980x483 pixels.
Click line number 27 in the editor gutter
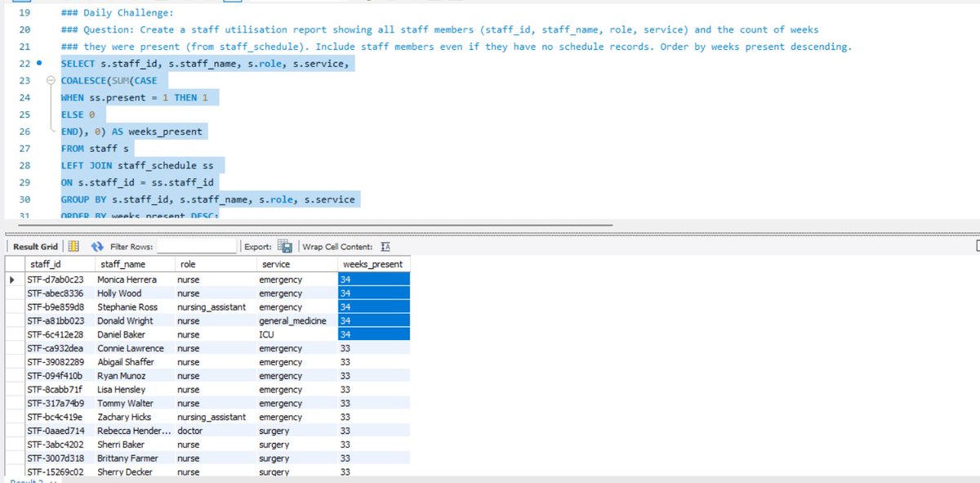pos(24,149)
